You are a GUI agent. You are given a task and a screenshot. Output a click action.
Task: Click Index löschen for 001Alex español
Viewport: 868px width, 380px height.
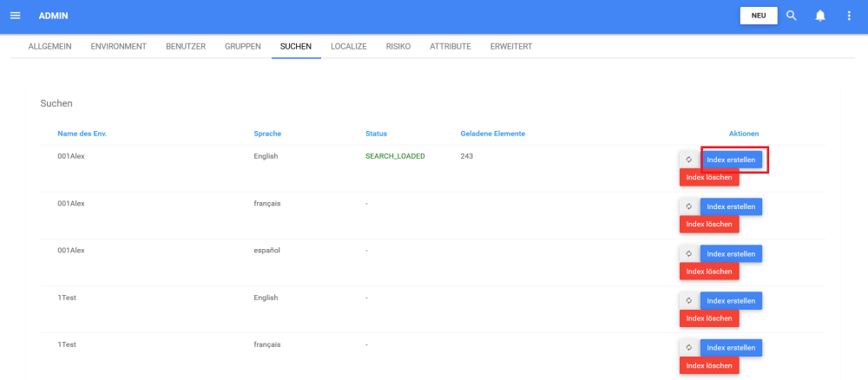(x=710, y=272)
